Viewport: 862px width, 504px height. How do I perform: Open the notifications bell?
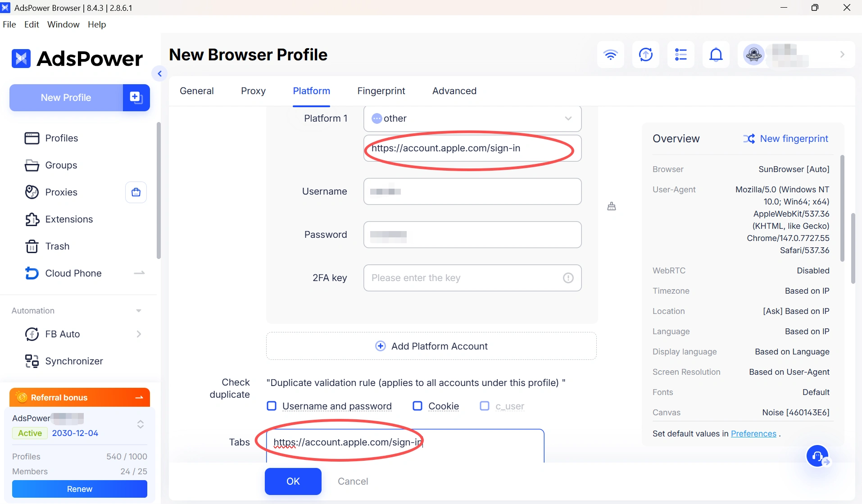[x=716, y=54]
